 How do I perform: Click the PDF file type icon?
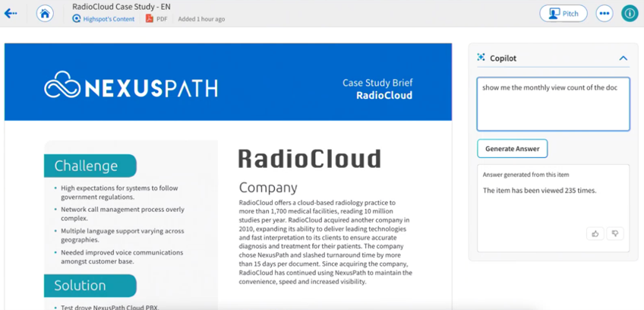[149, 18]
